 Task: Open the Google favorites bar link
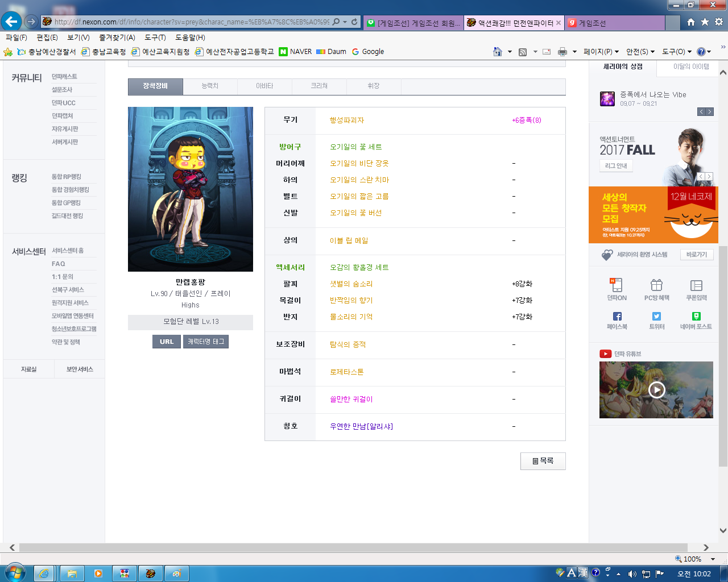(x=367, y=52)
